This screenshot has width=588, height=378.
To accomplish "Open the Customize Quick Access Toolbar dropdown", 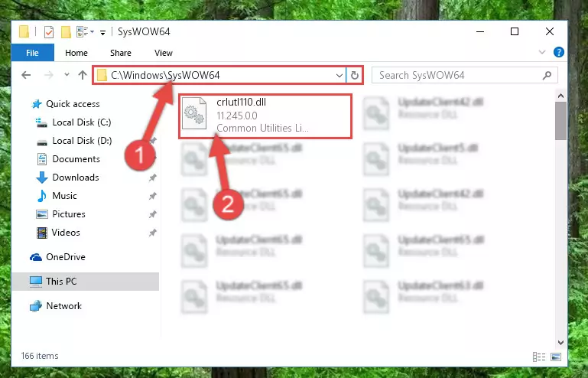I will (x=102, y=33).
